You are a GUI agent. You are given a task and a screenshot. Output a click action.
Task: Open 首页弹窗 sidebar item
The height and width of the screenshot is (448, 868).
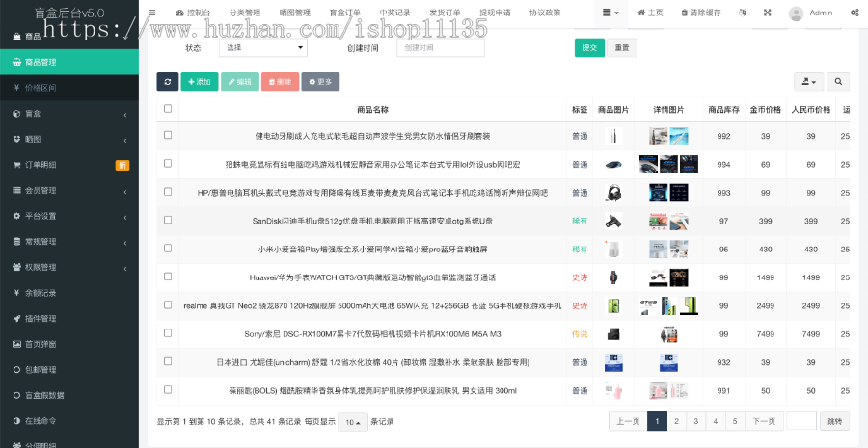click(69, 343)
